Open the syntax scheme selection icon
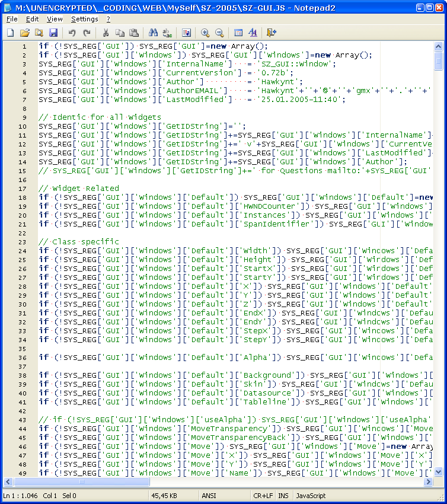 click(238, 33)
